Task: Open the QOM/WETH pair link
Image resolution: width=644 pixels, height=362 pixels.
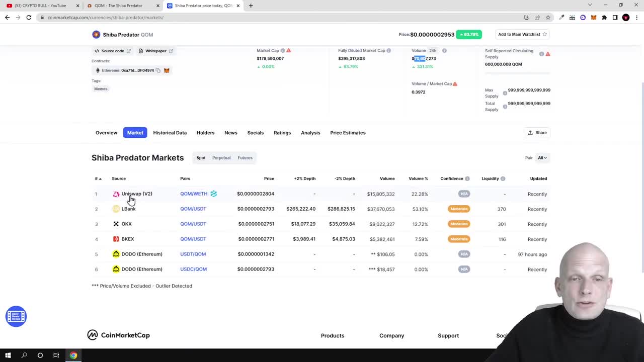Action: pyautogui.click(x=194, y=194)
